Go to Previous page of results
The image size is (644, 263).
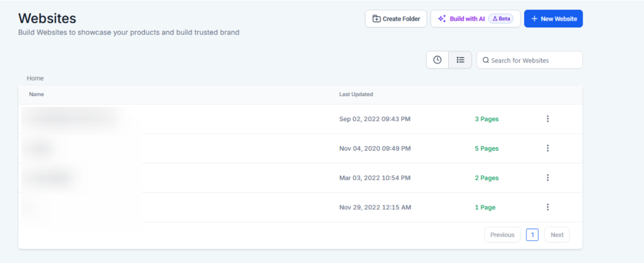502,235
